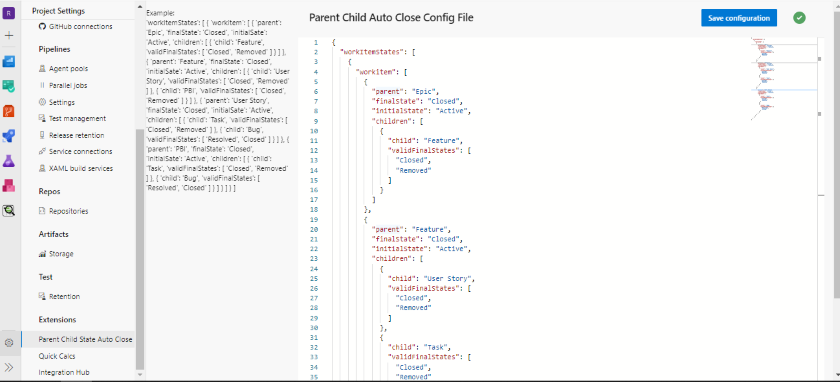Click the editor minimap overview
This screenshot has height=382, width=840.
[783, 80]
